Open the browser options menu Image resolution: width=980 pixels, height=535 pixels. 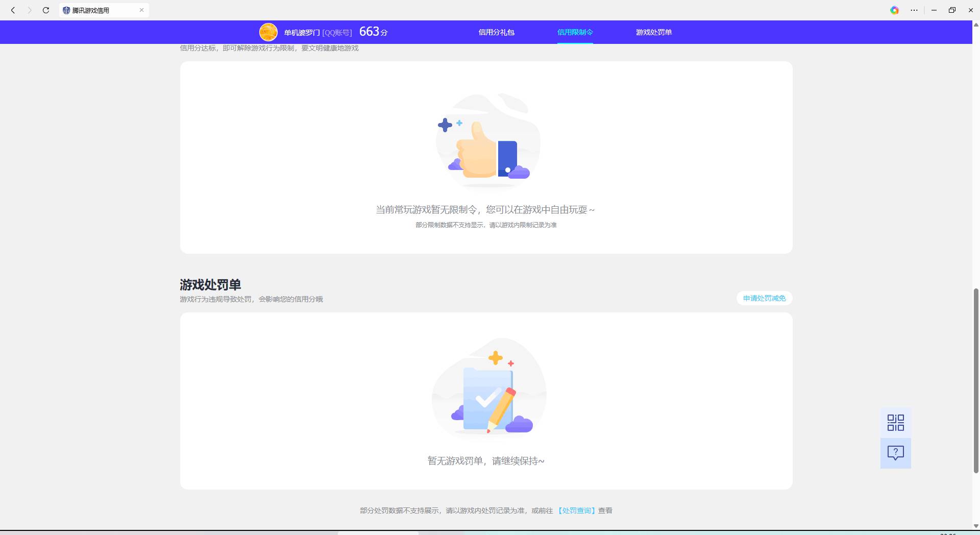tap(914, 10)
